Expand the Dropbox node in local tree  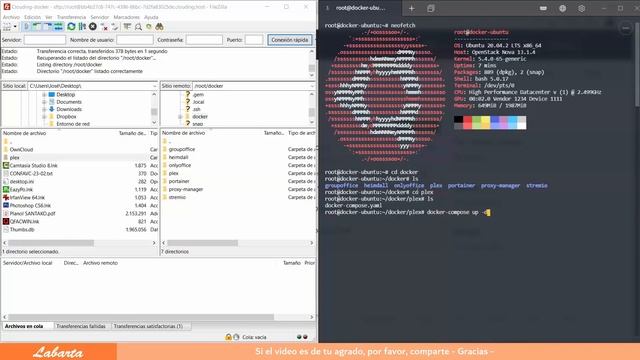(44, 117)
